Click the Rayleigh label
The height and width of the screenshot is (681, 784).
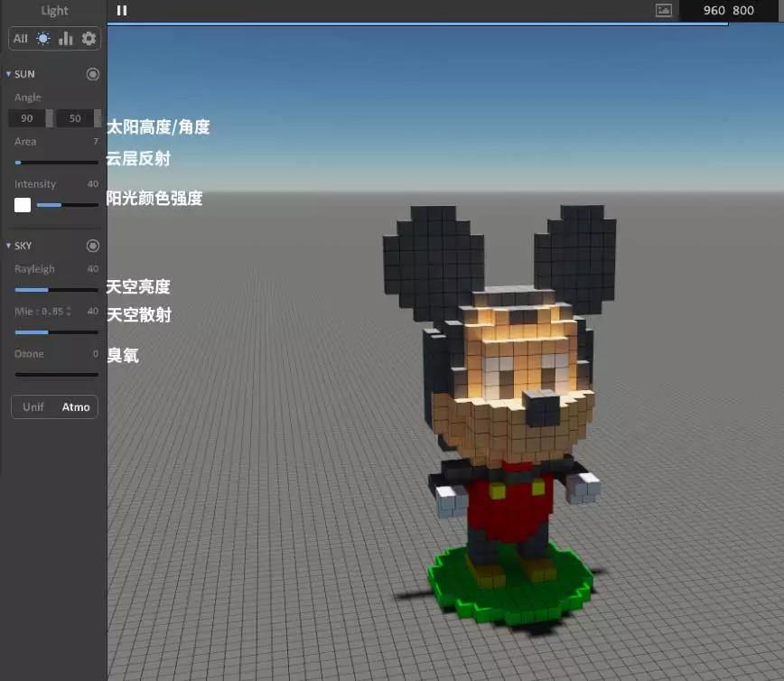coord(34,269)
